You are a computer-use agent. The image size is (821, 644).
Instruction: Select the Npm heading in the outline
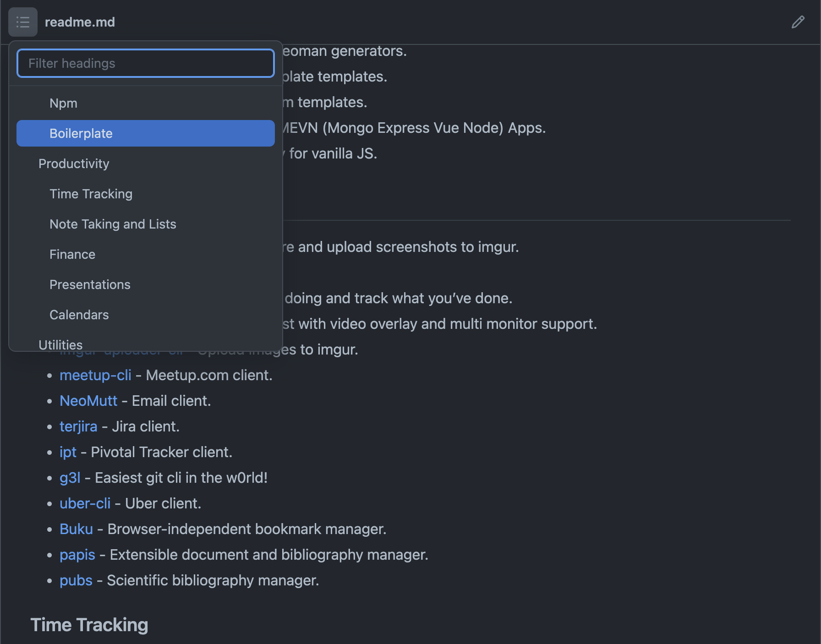click(63, 103)
